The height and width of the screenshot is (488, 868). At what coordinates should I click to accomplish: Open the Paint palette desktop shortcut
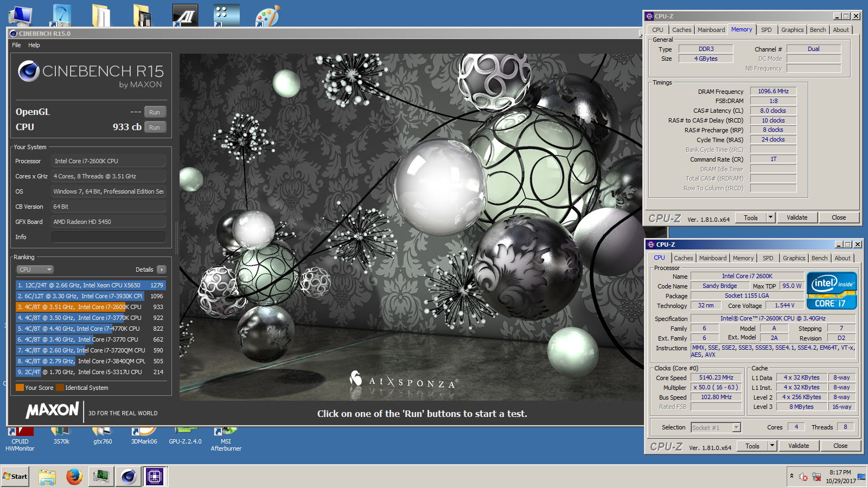[x=267, y=15]
